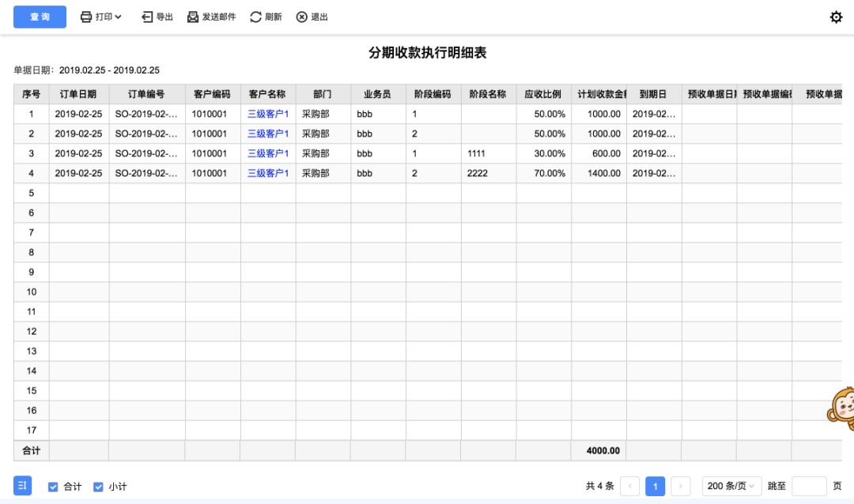This screenshot has width=854, height=504.
Task: Select page 1 in pagination
Action: [x=655, y=486]
